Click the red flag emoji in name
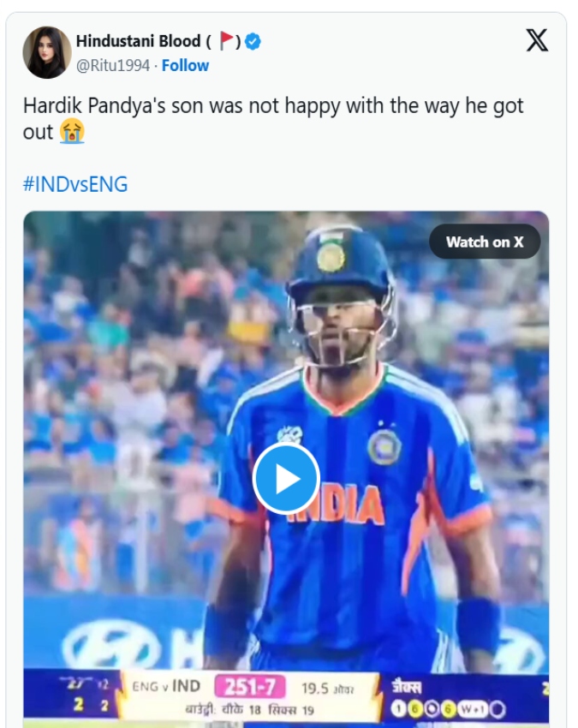This screenshot has height=728, width=578. [x=226, y=41]
